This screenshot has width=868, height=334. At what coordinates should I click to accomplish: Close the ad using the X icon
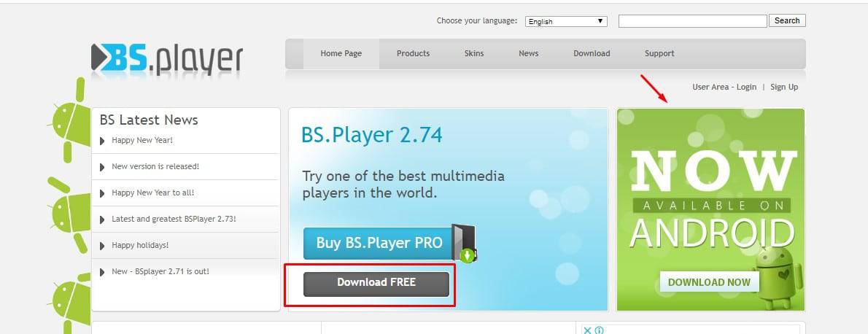[x=587, y=330]
